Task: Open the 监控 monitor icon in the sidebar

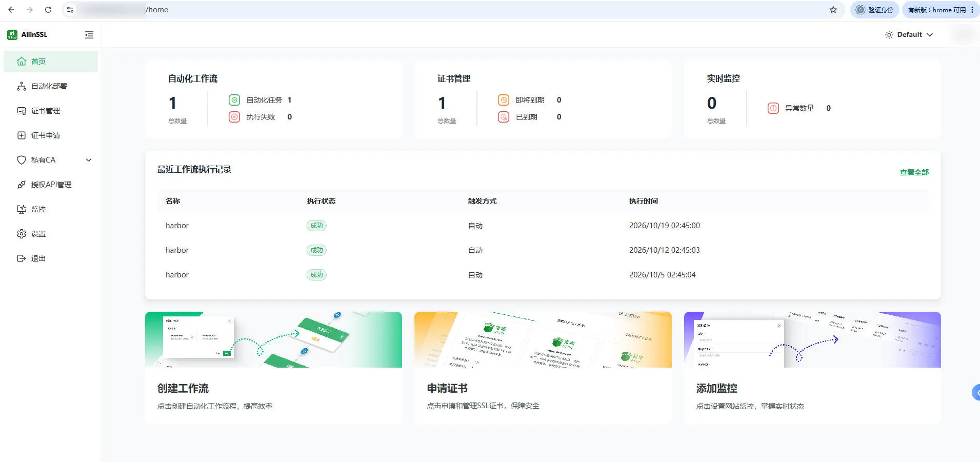Action: (22, 209)
